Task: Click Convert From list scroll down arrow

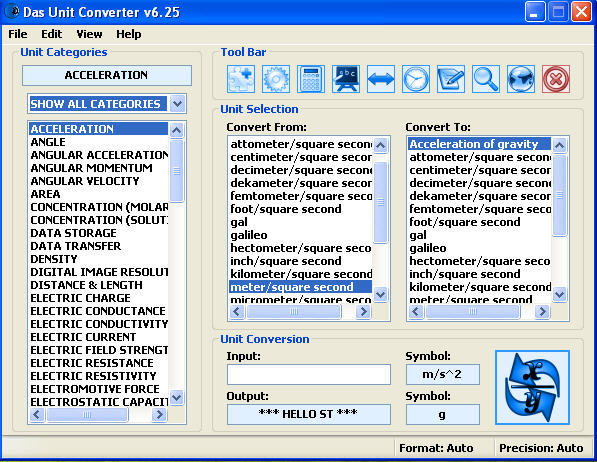Action: click(380, 294)
